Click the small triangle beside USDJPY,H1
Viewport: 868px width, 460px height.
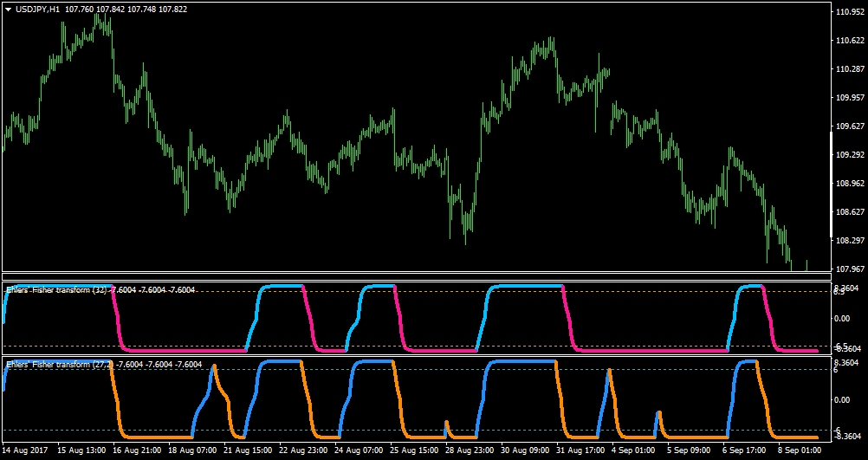point(9,10)
